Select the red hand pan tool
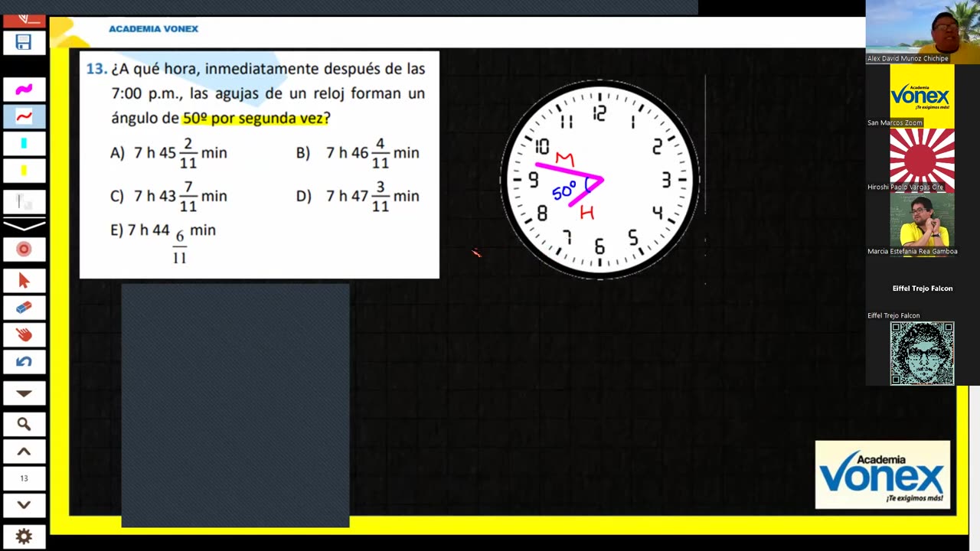This screenshot has height=551, width=980. 24,334
